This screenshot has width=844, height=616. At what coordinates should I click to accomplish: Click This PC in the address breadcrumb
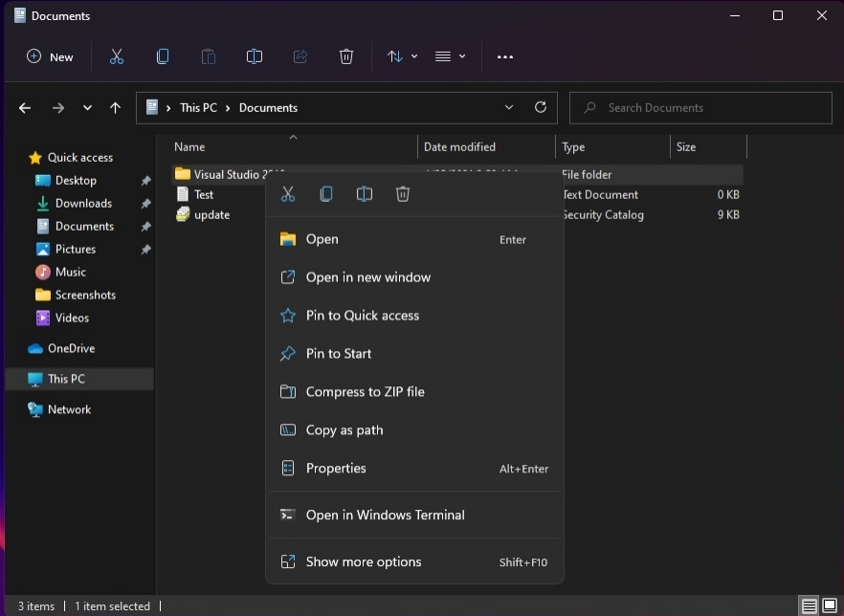pyautogui.click(x=199, y=108)
